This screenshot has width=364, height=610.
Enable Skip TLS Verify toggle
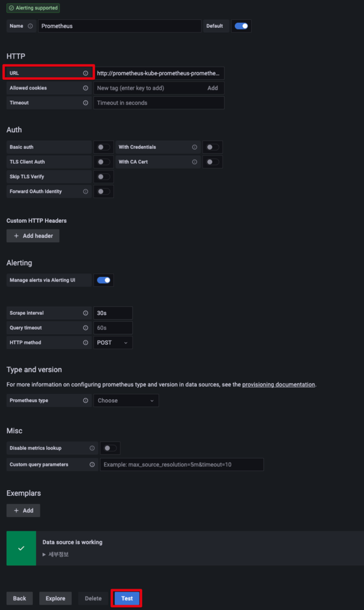point(103,177)
